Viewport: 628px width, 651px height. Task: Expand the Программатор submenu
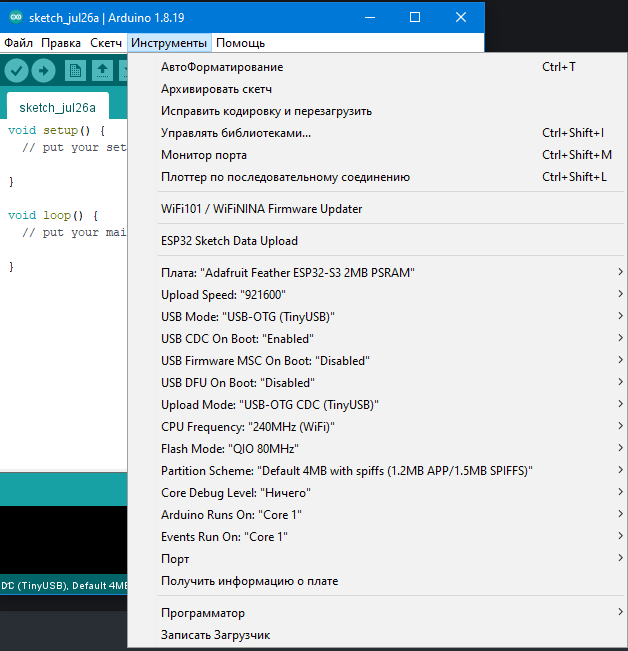[x=377, y=613]
